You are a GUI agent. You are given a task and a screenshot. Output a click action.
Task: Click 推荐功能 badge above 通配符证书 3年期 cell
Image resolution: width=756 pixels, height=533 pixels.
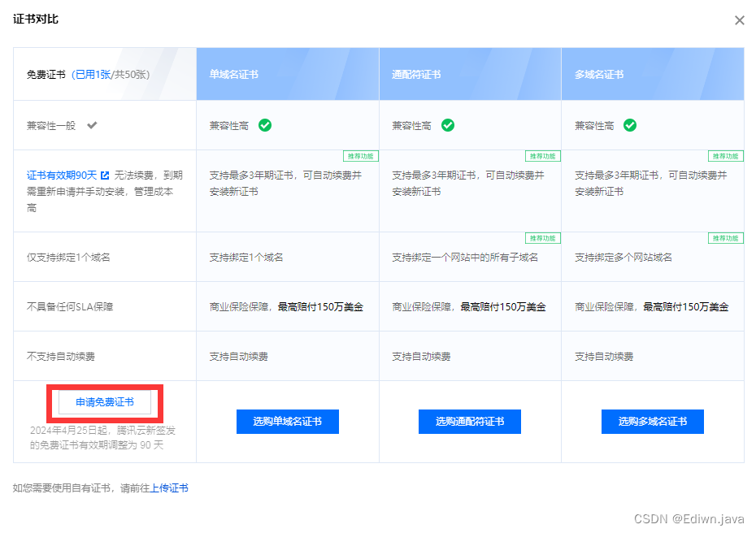pos(543,156)
